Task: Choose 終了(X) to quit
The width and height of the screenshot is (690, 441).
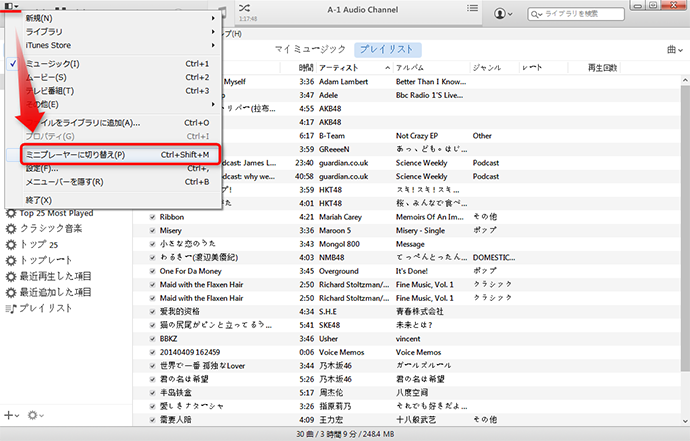Action: click(114, 200)
